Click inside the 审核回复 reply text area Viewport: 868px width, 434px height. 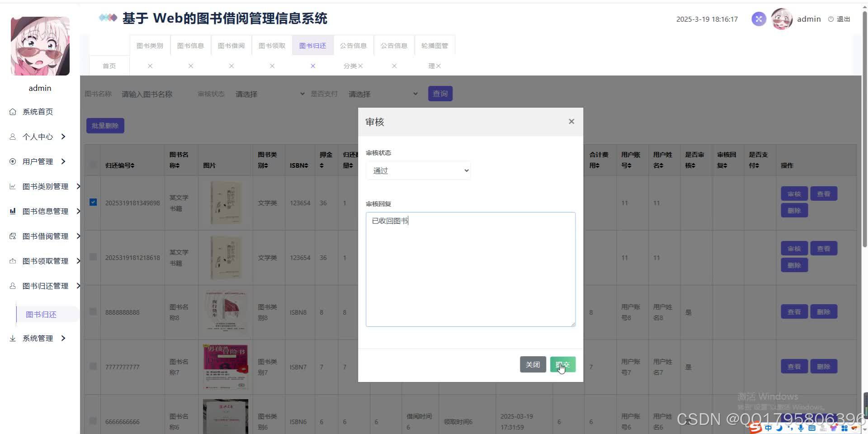[x=470, y=269]
